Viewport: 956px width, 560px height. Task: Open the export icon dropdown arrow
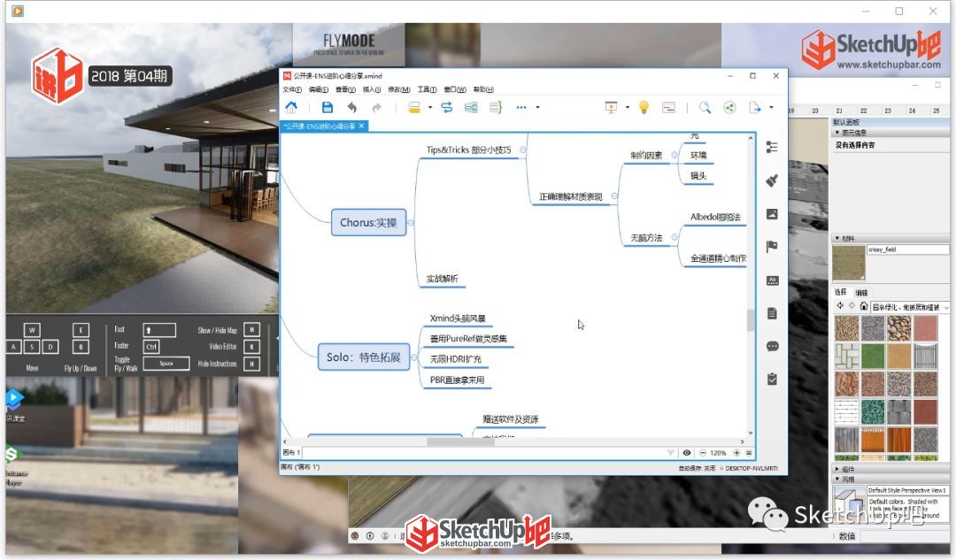[771, 107]
